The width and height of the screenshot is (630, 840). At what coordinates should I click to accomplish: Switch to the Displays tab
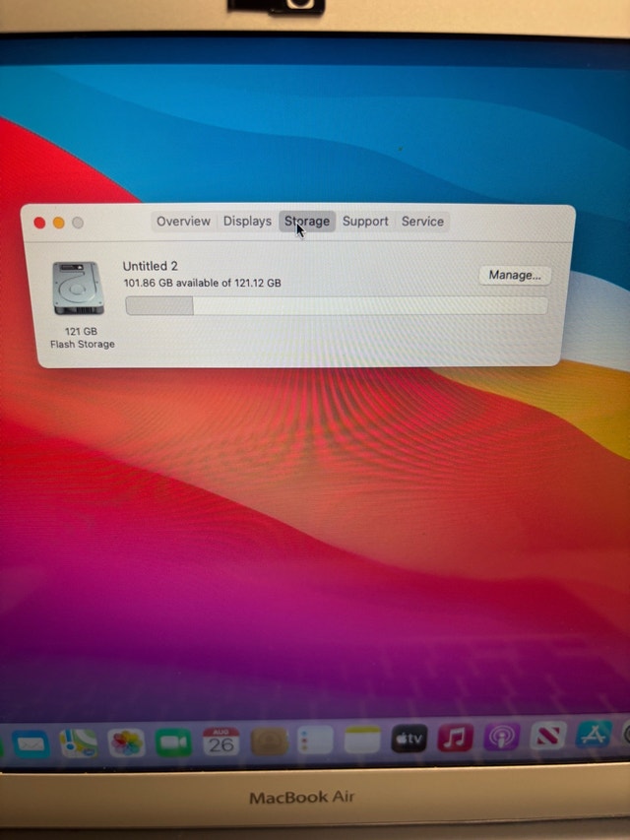tap(247, 222)
